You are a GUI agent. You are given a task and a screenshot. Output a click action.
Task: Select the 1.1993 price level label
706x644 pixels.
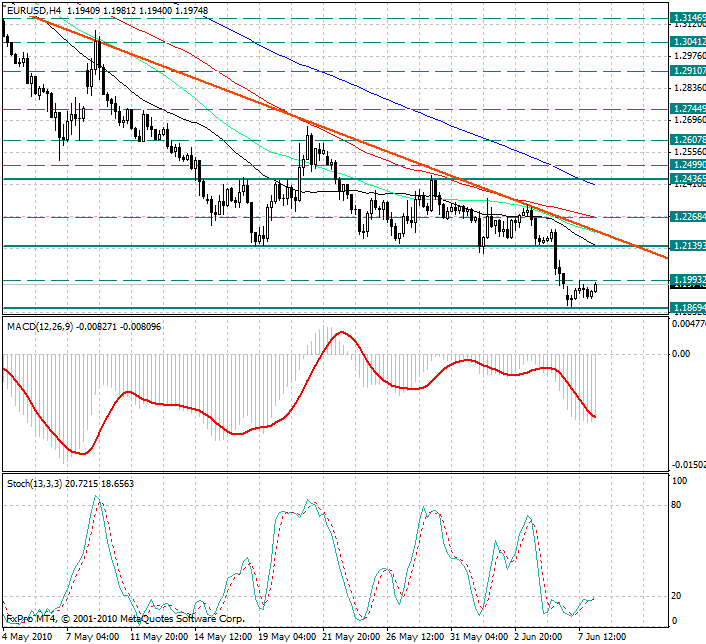click(688, 280)
